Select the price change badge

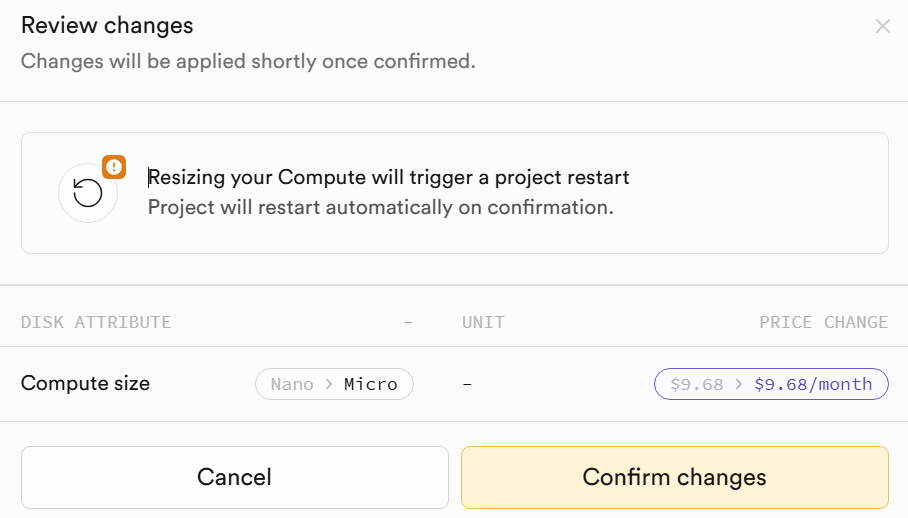point(771,384)
